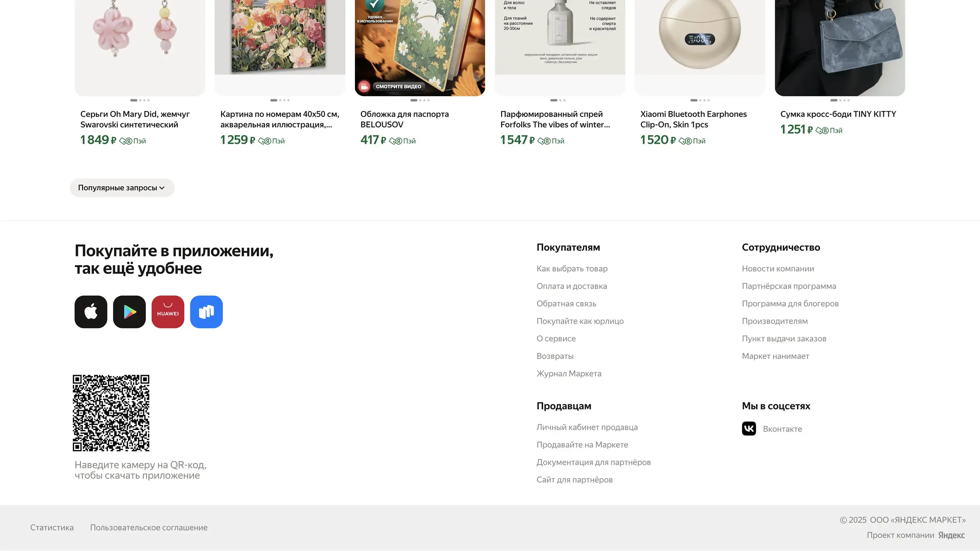Open the Apple App Store icon
980x551 pixels.
91,312
